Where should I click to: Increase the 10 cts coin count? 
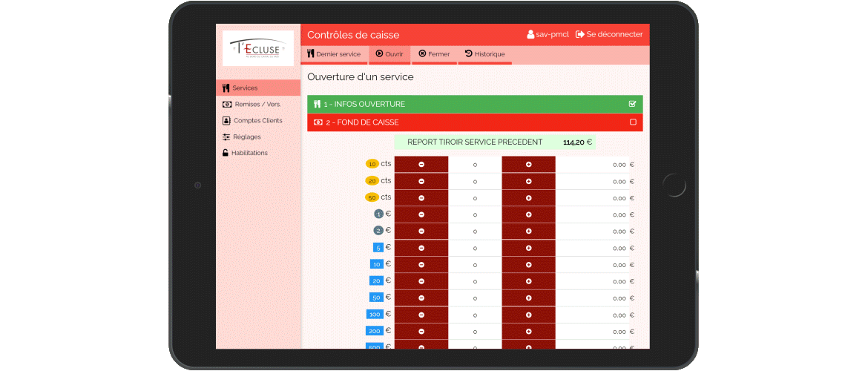pyautogui.click(x=529, y=165)
